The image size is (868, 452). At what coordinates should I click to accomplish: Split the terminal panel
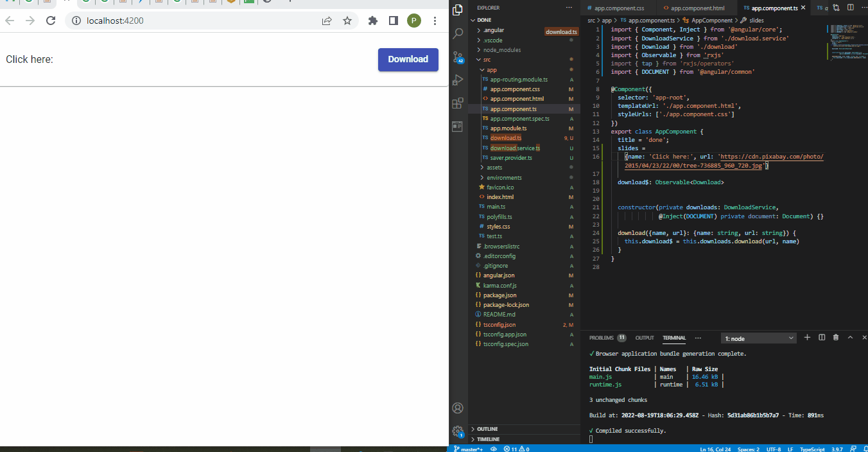(x=821, y=338)
